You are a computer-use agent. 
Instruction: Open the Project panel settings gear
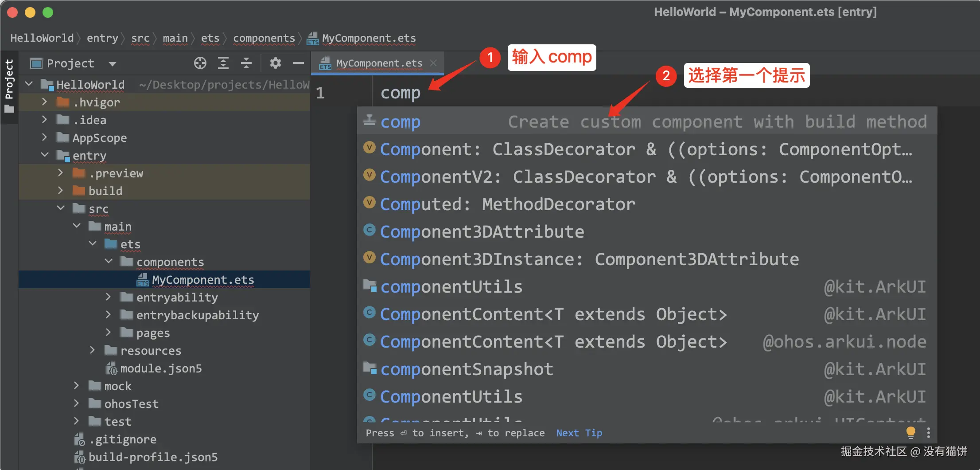coord(276,63)
